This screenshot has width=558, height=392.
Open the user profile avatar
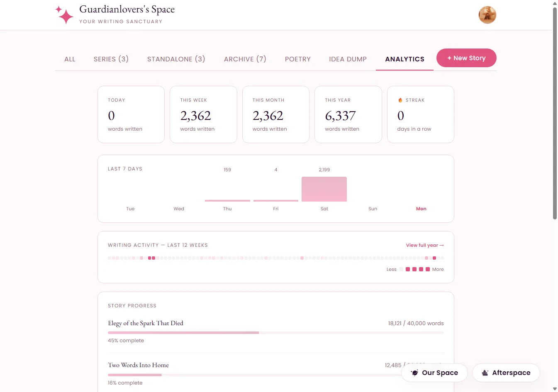[x=487, y=15]
